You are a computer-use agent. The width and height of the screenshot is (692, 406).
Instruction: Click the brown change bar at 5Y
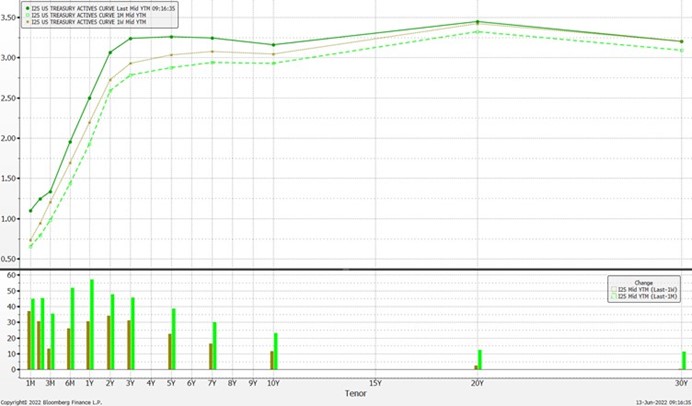pos(170,352)
